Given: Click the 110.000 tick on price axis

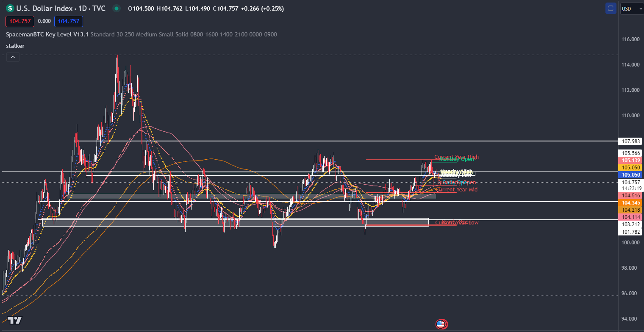Looking at the screenshot, I should (630, 116).
